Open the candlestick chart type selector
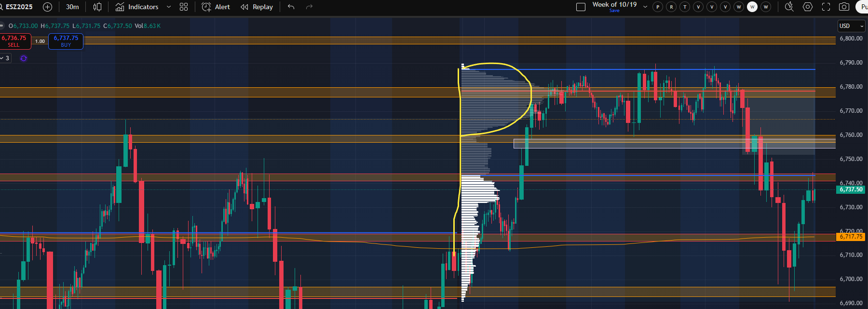Image resolution: width=868 pixels, height=309 pixels. click(x=97, y=7)
